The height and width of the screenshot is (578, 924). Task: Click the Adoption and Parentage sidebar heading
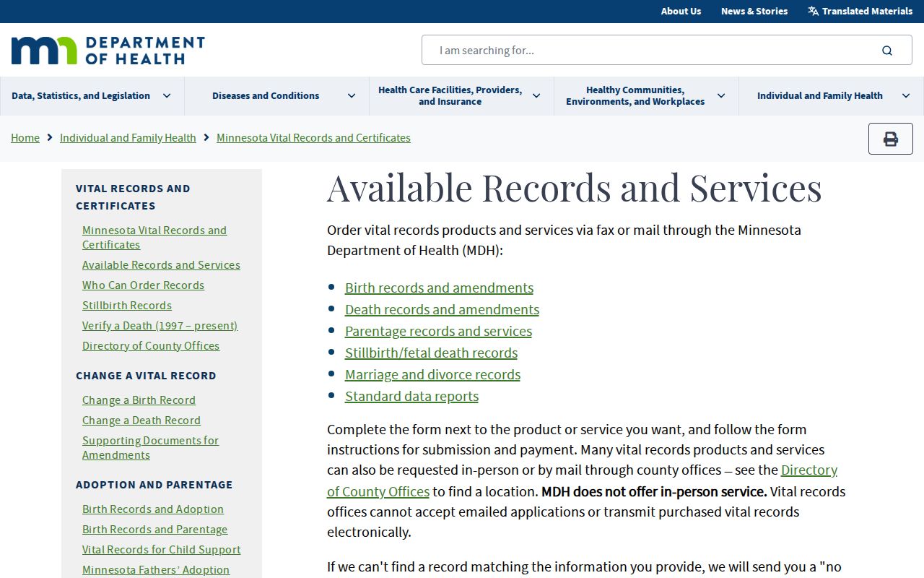pyautogui.click(x=154, y=485)
